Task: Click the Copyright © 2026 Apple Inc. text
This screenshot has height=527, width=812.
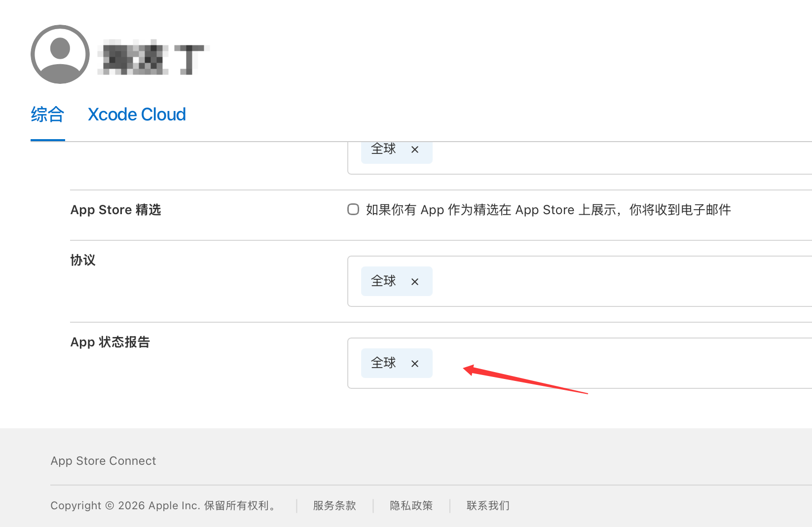Action: 163,506
